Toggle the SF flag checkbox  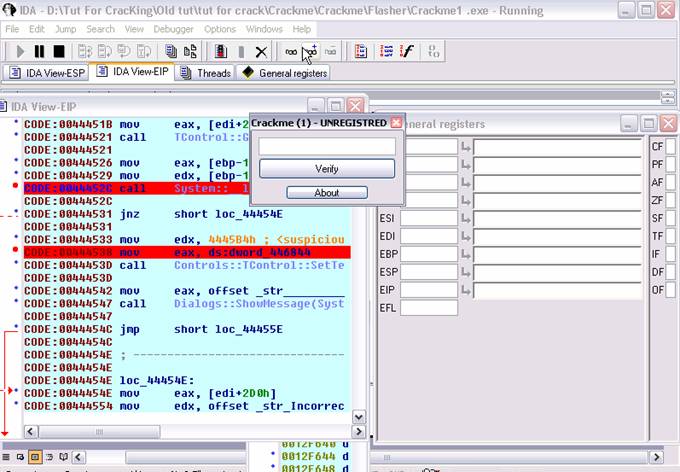pos(671,218)
